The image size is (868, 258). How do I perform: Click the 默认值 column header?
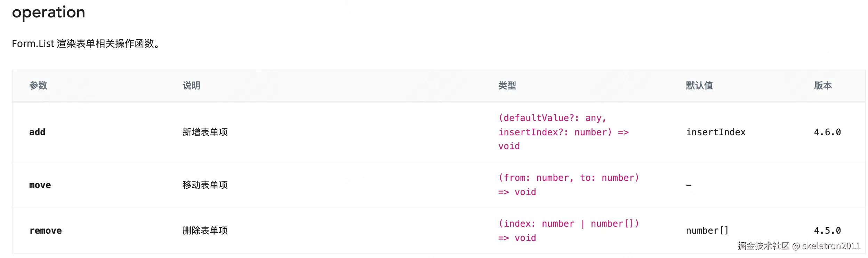[699, 86]
